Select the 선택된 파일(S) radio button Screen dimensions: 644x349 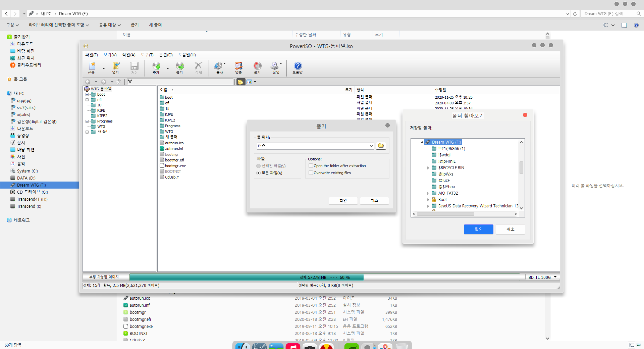[x=258, y=166]
